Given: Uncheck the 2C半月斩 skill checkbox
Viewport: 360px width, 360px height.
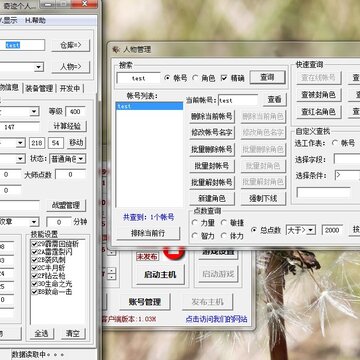Looking at the screenshot, I should click(34, 268).
